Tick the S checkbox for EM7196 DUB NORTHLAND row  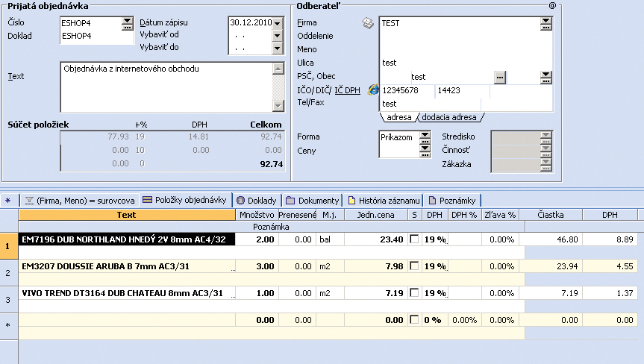[x=414, y=239]
